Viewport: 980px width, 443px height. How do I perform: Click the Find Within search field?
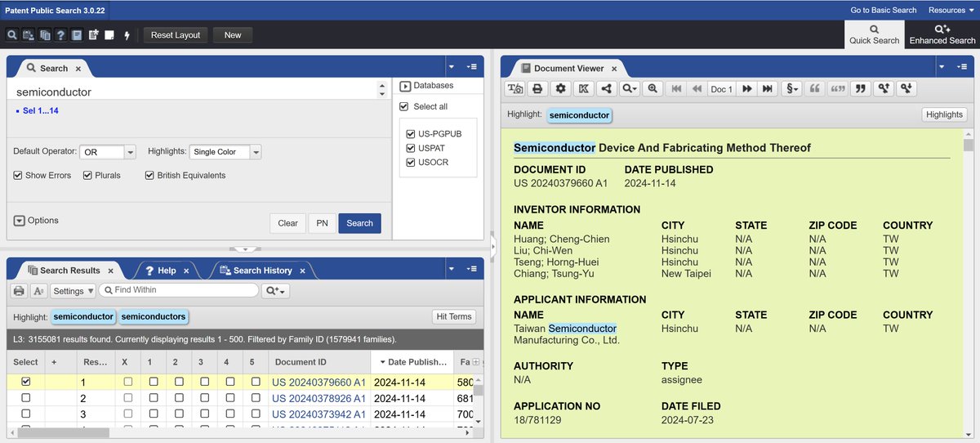pyautogui.click(x=180, y=290)
